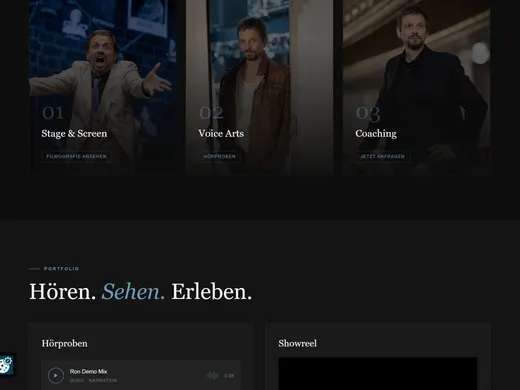The image size is (520, 390).
Task: Click the Showreel video player
Action: (x=378, y=374)
